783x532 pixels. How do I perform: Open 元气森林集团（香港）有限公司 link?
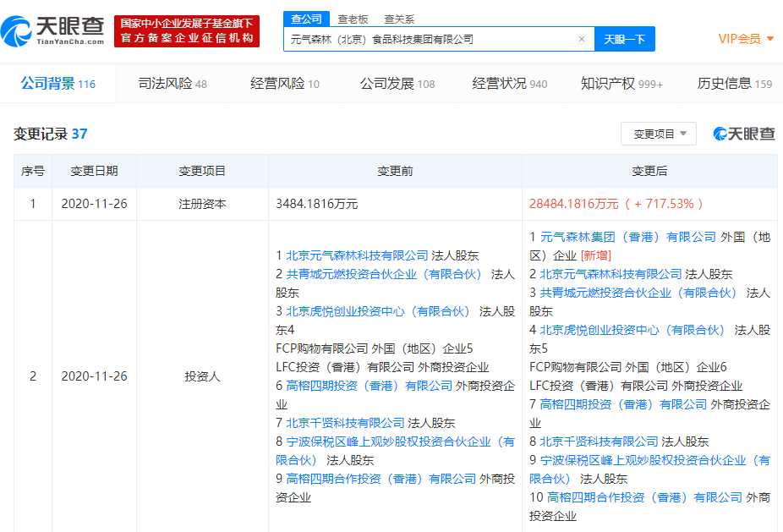click(627, 237)
